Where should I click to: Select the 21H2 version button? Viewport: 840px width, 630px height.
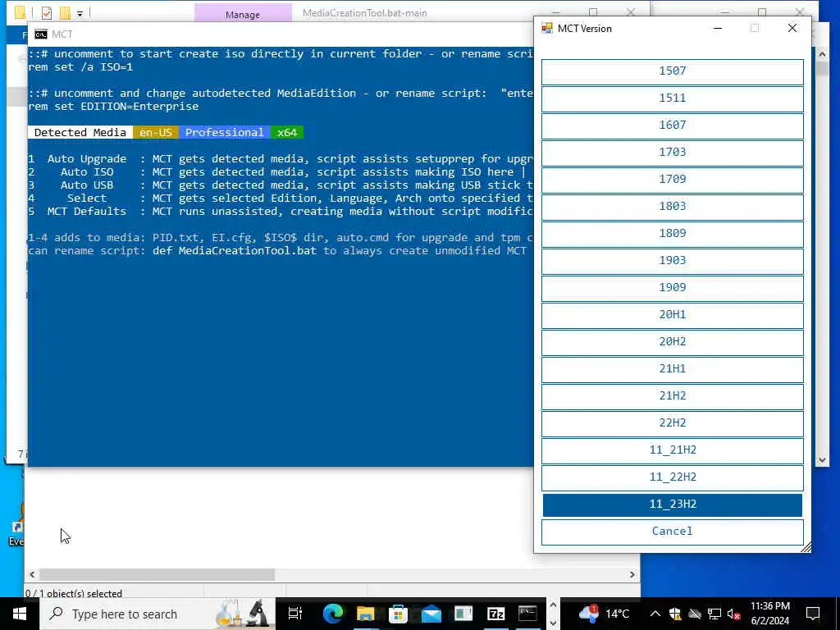click(x=673, y=396)
